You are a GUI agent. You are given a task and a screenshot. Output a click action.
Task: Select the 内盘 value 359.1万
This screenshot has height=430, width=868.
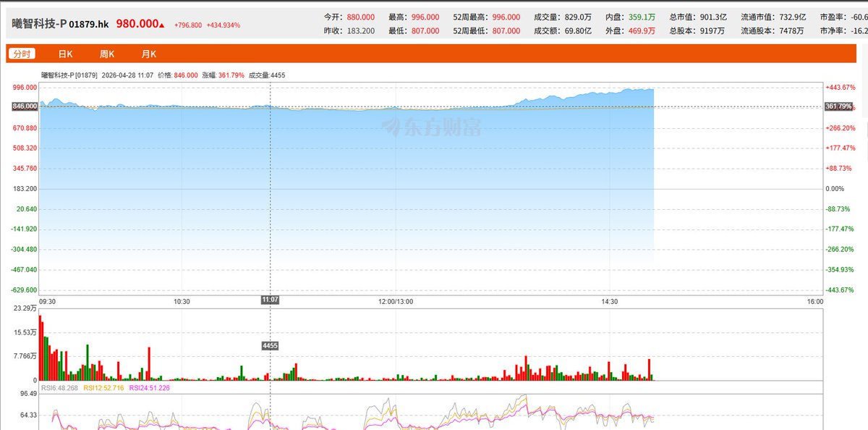coord(642,17)
